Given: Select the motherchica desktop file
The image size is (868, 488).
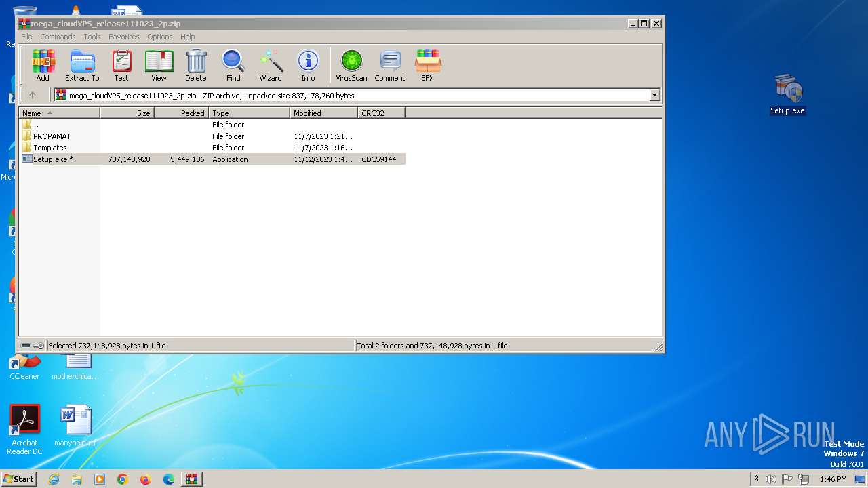Looking at the screenshot, I should point(75,367).
